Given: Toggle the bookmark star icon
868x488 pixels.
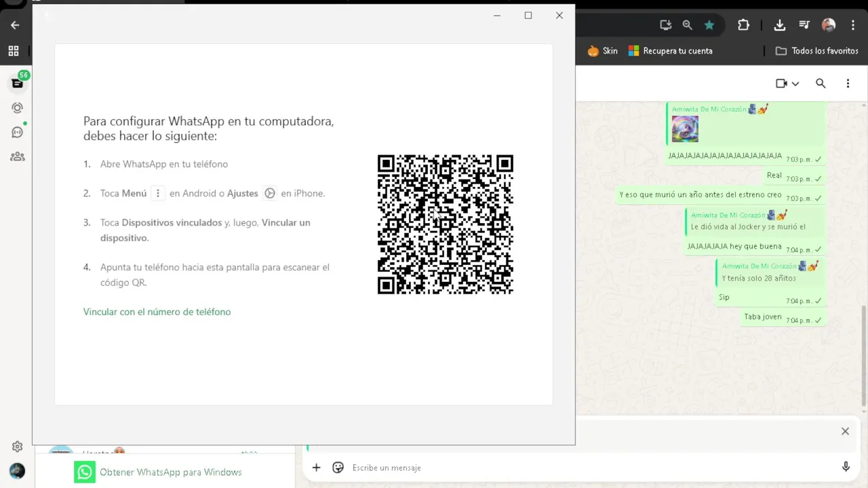Looking at the screenshot, I should pos(709,25).
